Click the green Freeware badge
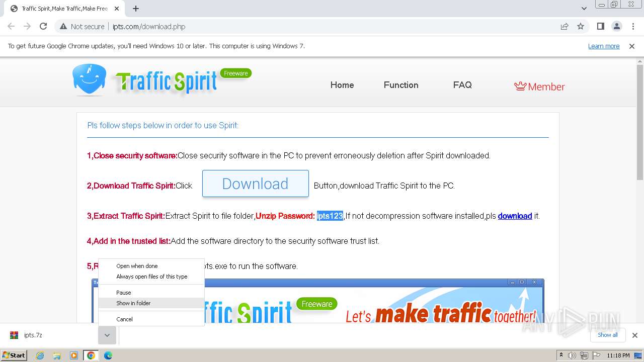Image resolution: width=644 pixels, height=362 pixels. click(236, 73)
